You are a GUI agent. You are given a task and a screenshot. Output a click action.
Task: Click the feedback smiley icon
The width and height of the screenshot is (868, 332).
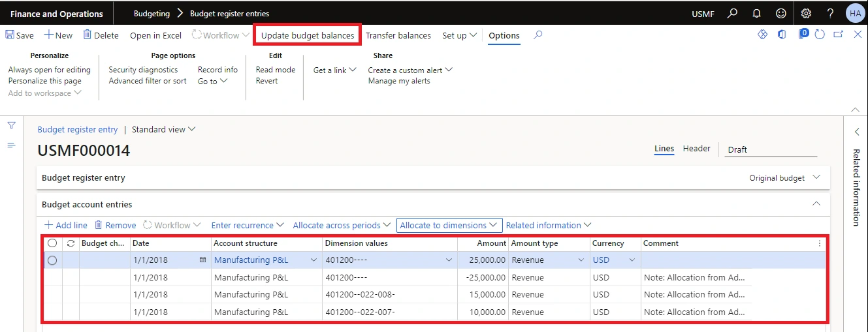(x=781, y=13)
